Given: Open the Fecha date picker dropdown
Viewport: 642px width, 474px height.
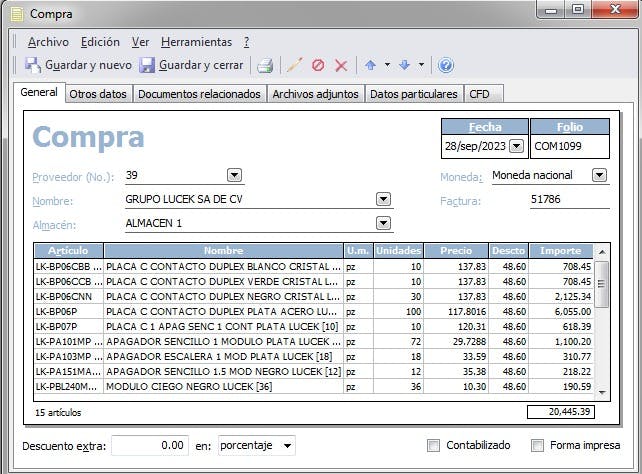Looking at the screenshot, I should coord(516,146).
